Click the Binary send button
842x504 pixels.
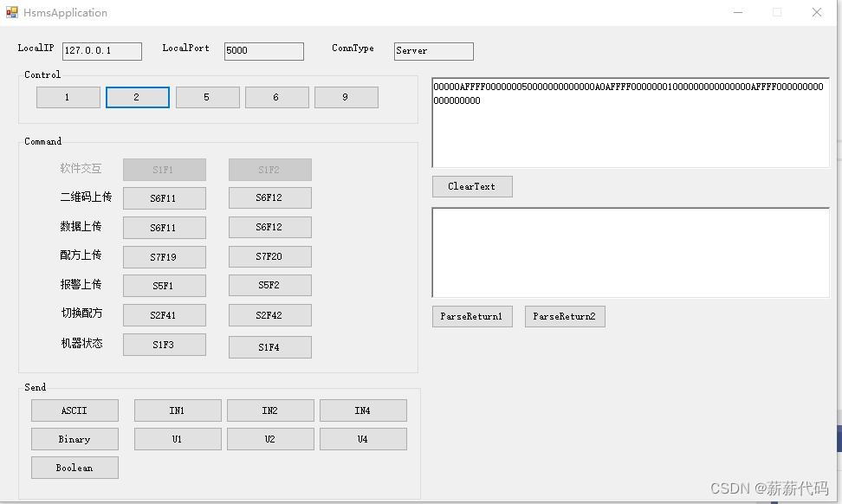[x=74, y=439]
